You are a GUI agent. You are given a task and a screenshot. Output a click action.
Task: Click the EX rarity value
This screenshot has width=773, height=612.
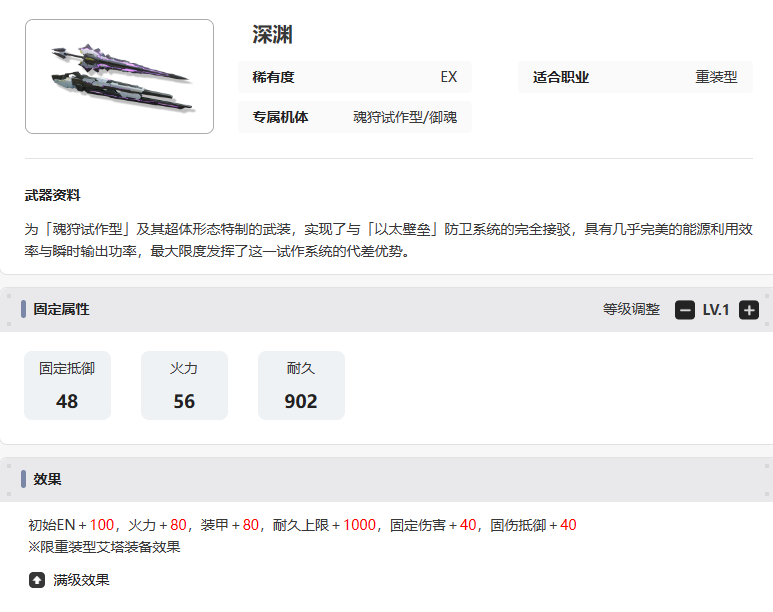(448, 77)
